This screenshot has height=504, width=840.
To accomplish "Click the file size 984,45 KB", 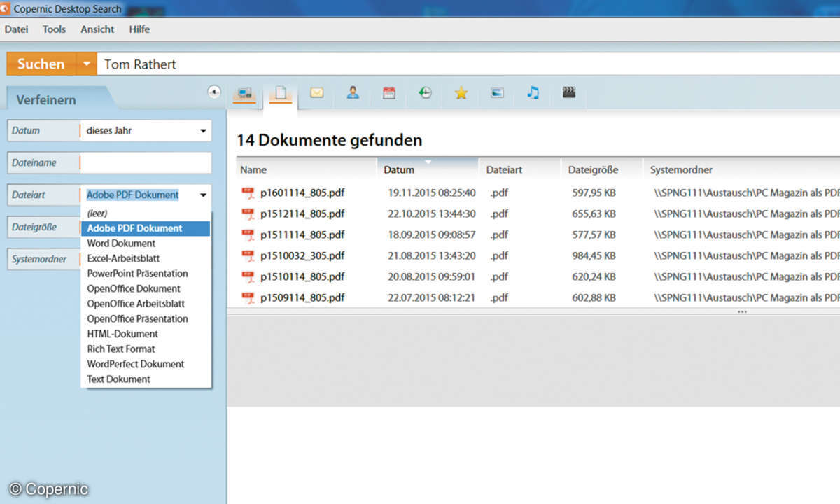I will click(x=594, y=255).
